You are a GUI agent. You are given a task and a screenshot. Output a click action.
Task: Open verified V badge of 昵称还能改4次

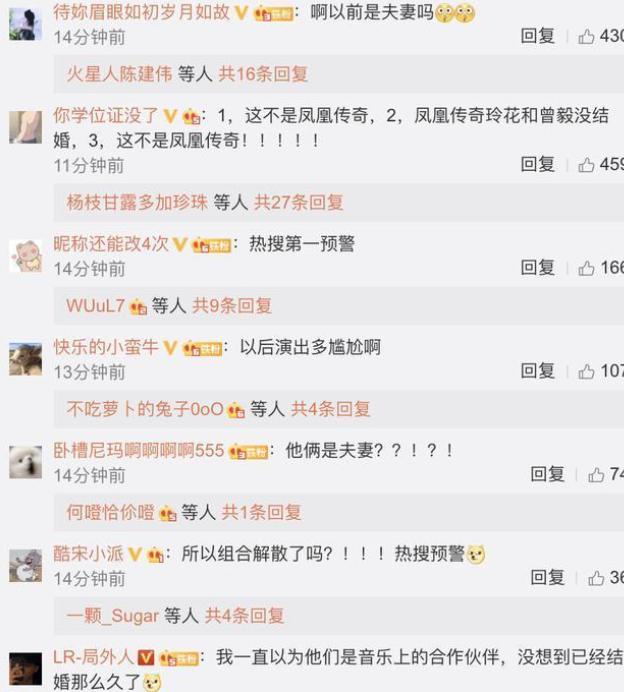(180, 244)
